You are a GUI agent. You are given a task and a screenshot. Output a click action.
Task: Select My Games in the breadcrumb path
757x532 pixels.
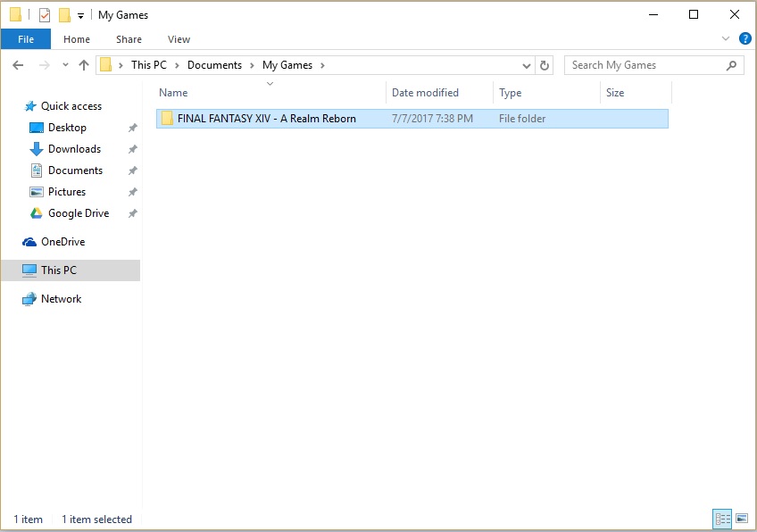287,65
